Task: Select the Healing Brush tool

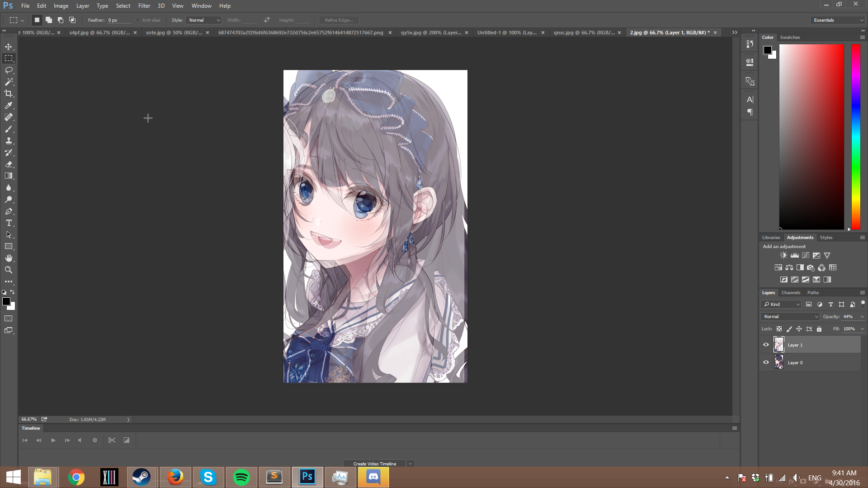Action: tap(9, 117)
